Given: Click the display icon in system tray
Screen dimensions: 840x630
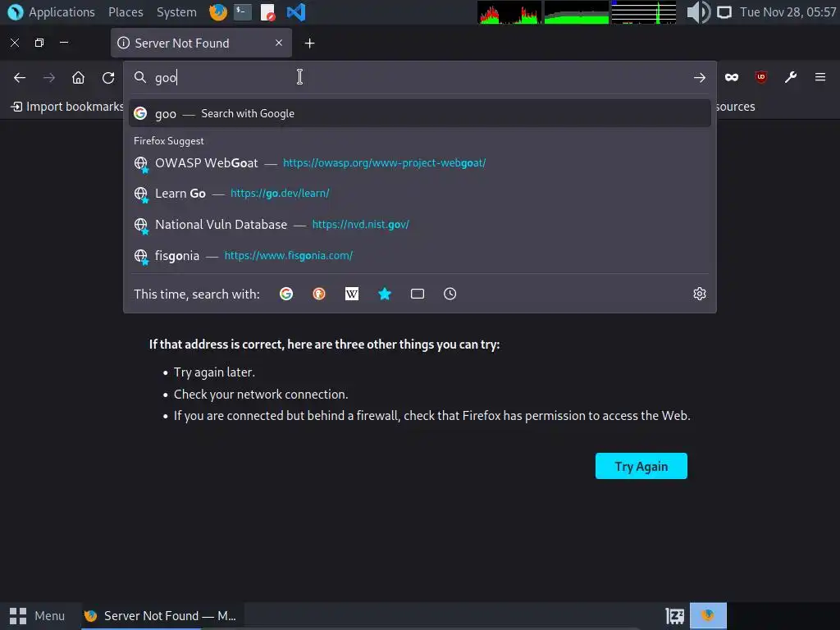Looking at the screenshot, I should click(724, 11).
